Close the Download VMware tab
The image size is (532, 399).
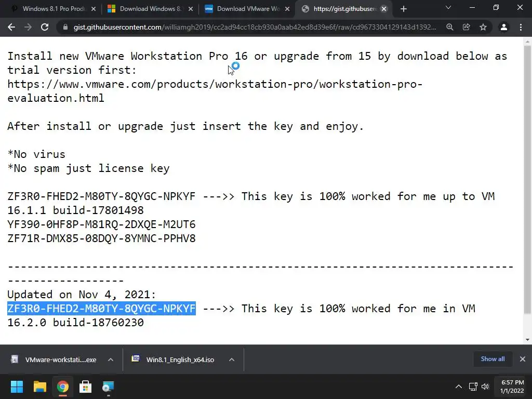(287, 9)
